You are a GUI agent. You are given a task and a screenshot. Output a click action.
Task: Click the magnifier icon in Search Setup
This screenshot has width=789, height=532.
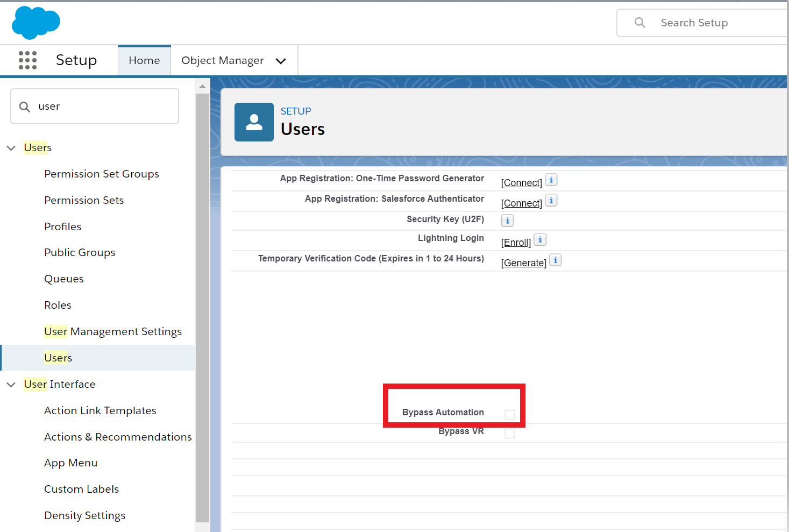coord(639,23)
